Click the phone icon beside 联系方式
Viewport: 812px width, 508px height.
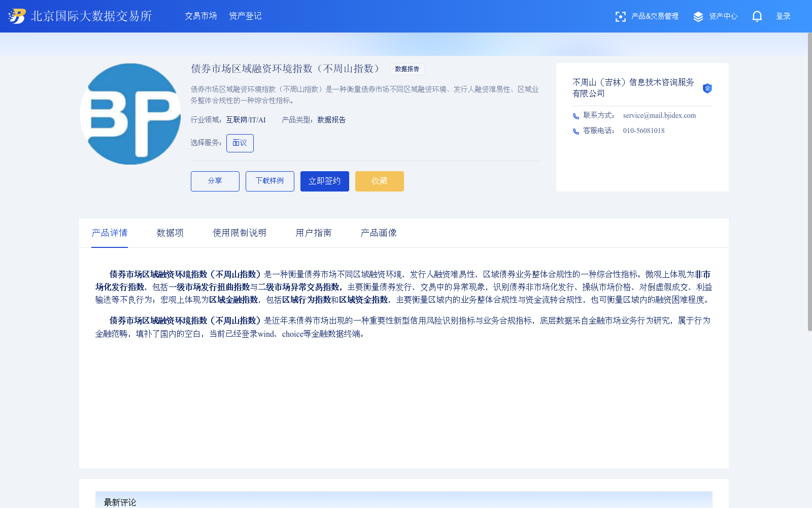click(576, 116)
